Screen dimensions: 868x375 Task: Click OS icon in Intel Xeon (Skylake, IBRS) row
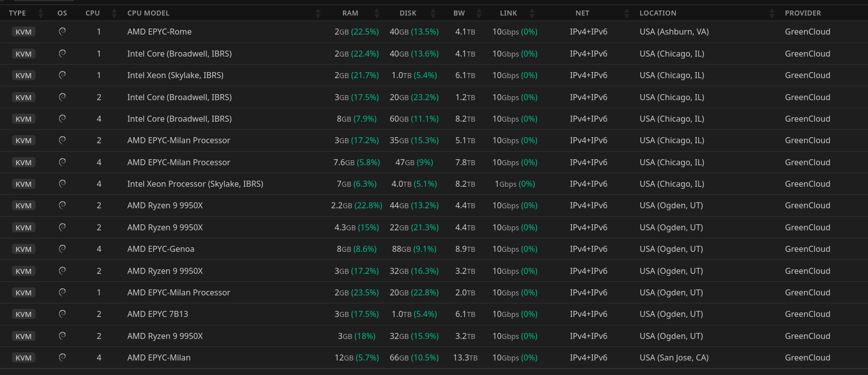[62, 75]
